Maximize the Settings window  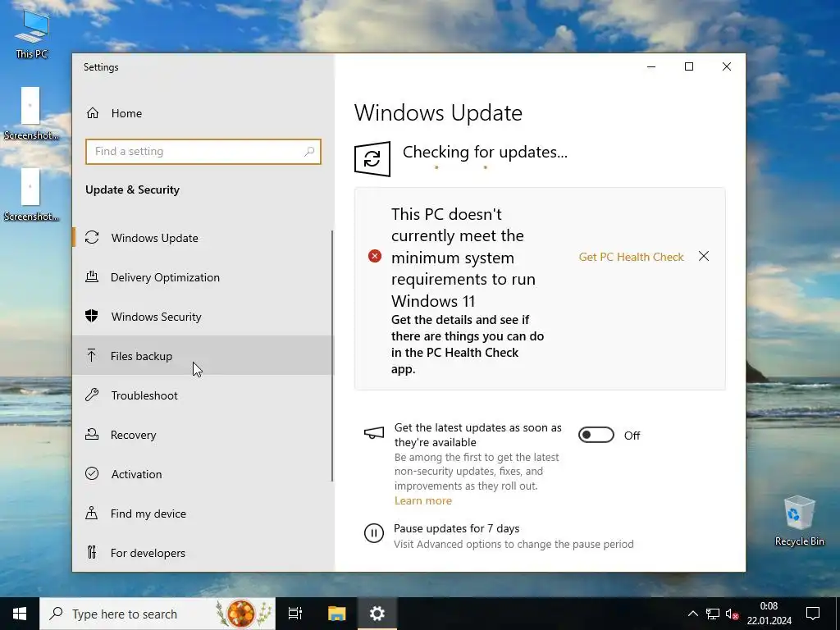tap(689, 66)
